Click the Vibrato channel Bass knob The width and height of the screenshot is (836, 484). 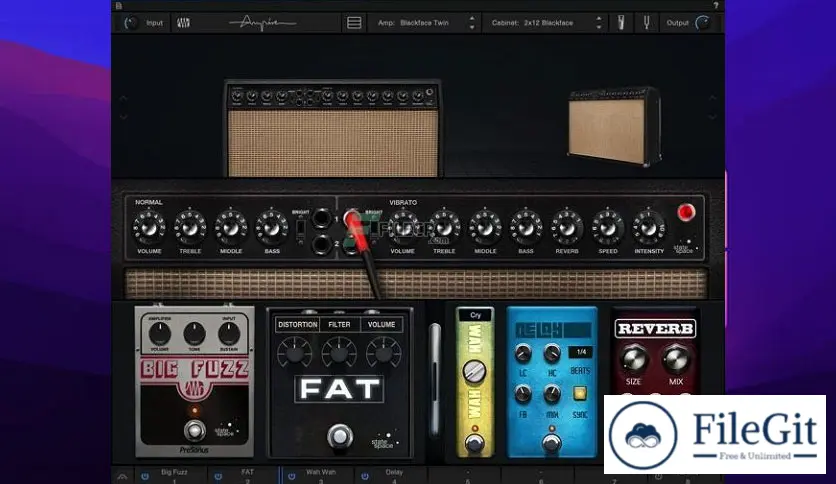point(526,228)
